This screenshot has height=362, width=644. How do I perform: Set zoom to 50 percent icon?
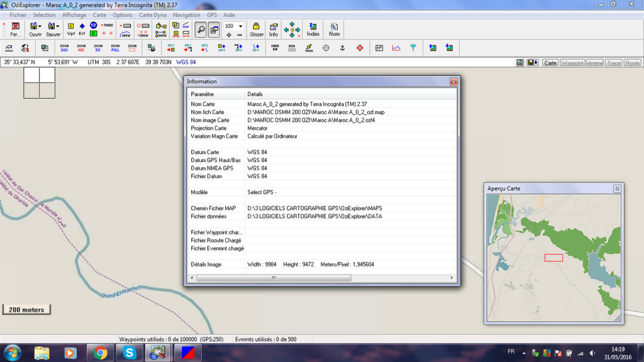[97, 48]
